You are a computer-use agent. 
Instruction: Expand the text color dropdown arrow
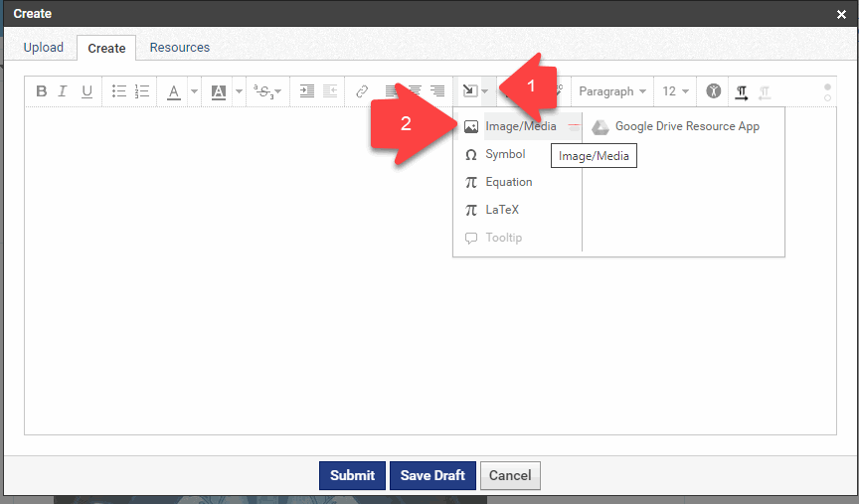coord(194,91)
